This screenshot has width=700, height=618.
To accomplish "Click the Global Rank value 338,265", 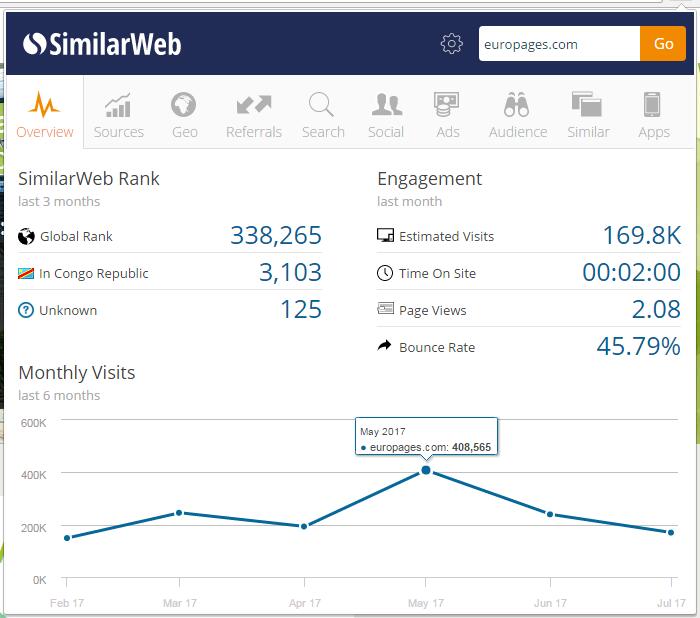I will click(276, 236).
